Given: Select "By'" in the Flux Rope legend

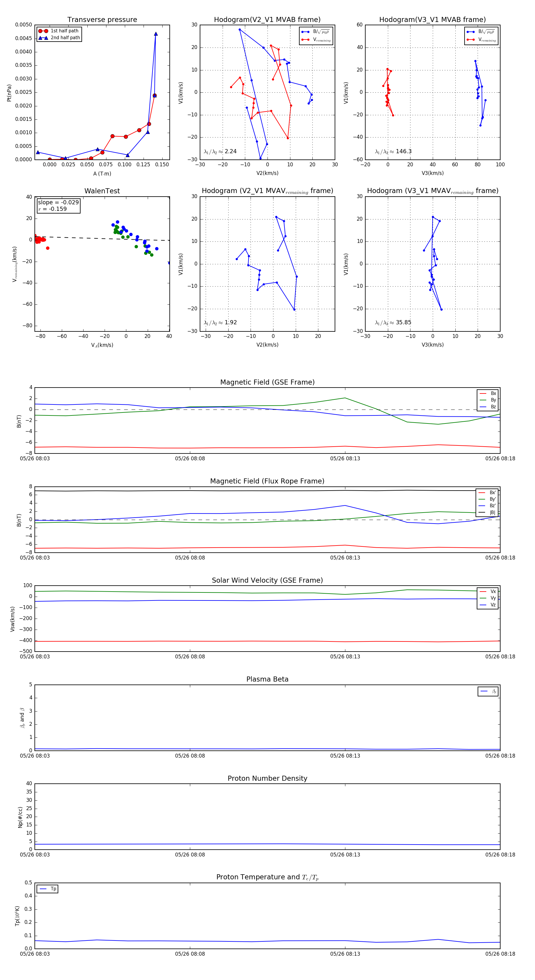Looking at the screenshot, I should point(487,499).
